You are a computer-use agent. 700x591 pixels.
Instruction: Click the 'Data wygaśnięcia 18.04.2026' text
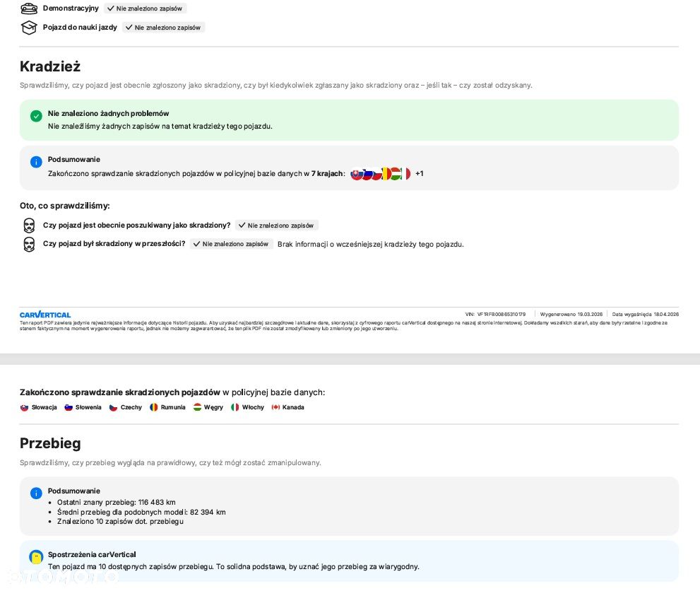click(x=645, y=315)
